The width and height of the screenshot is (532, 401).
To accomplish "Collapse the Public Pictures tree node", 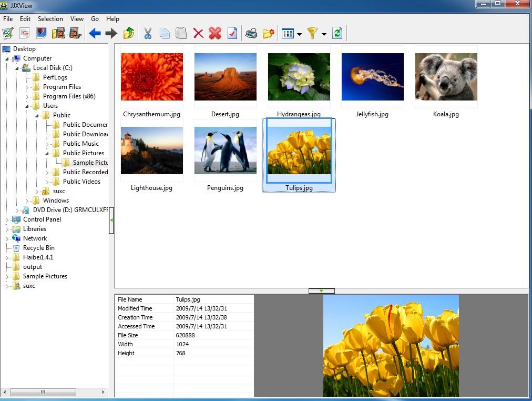I will click(47, 153).
